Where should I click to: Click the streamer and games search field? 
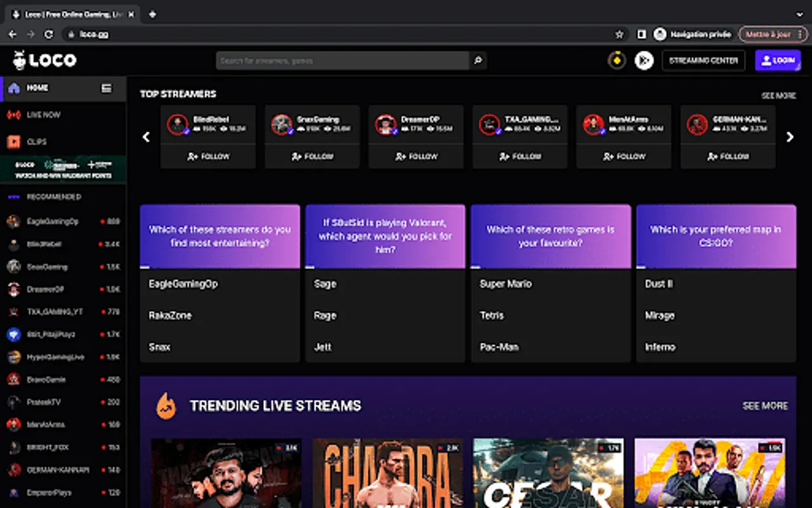point(343,61)
